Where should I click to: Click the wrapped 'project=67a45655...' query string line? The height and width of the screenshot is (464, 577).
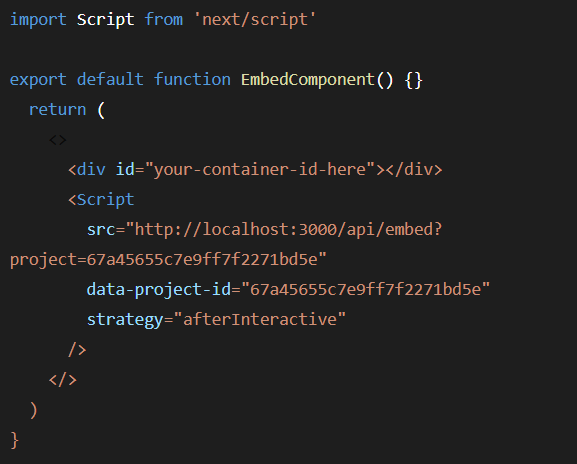coord(168,260)
